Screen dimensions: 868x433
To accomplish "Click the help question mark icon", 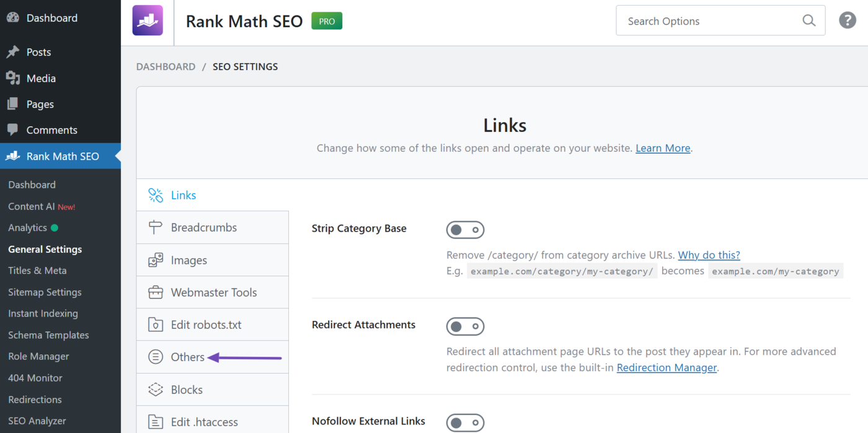I will tap(847, 20).
